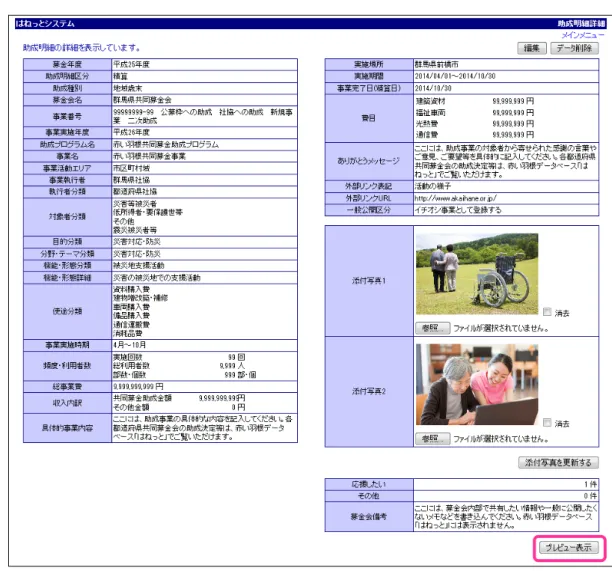The width and height of the screenshot is (612, 571).
Task: Select the 事業執行者 value 群馬県社協
Action: pyautogui.click(x=131, y=180)
